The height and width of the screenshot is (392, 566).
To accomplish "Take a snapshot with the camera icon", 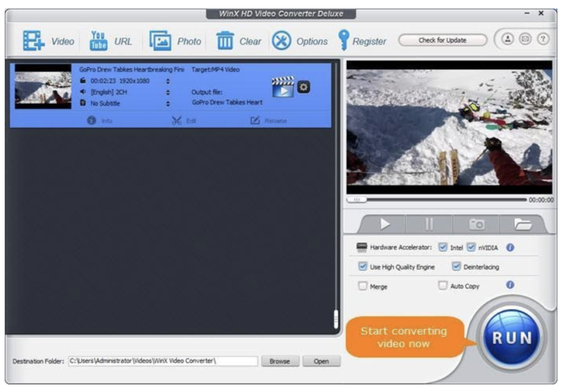I will 476,224.
